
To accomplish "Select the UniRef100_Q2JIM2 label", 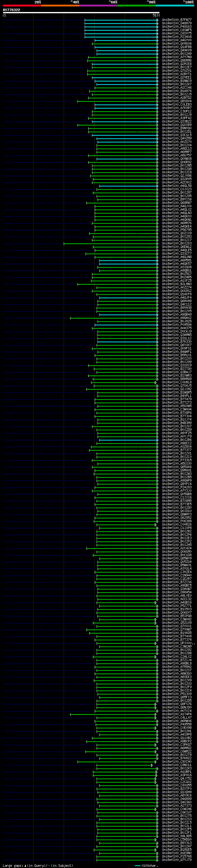I will pos(177,389).
